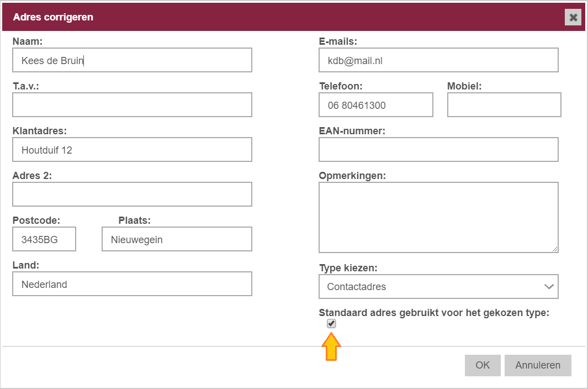
Task: Click the 'Land:' label
Action: click(x=26, y=265)
